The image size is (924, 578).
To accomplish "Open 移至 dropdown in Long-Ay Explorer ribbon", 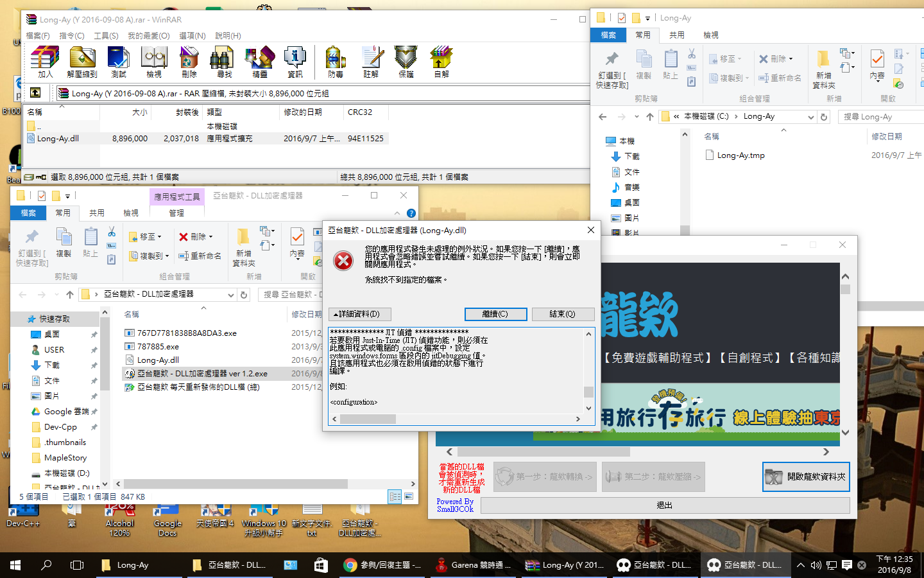I will point(726,58).
